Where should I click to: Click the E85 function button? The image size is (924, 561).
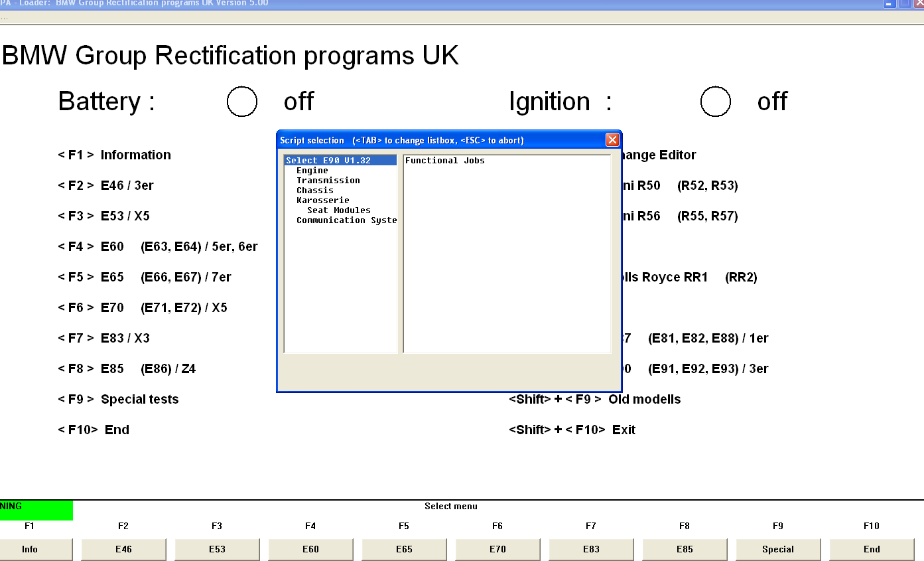685,549
